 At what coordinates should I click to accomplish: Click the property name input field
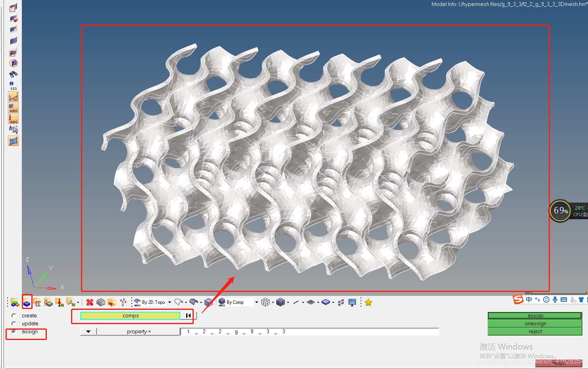pos(310,332)
